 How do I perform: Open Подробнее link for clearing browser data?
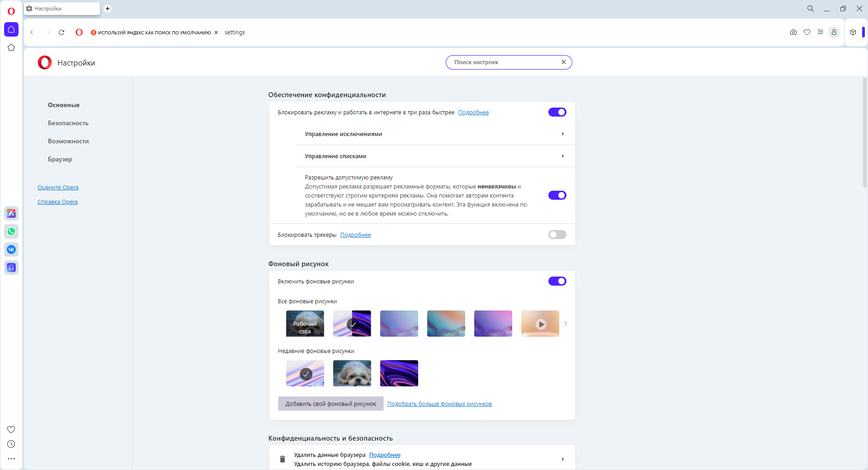tap(385, 455)
